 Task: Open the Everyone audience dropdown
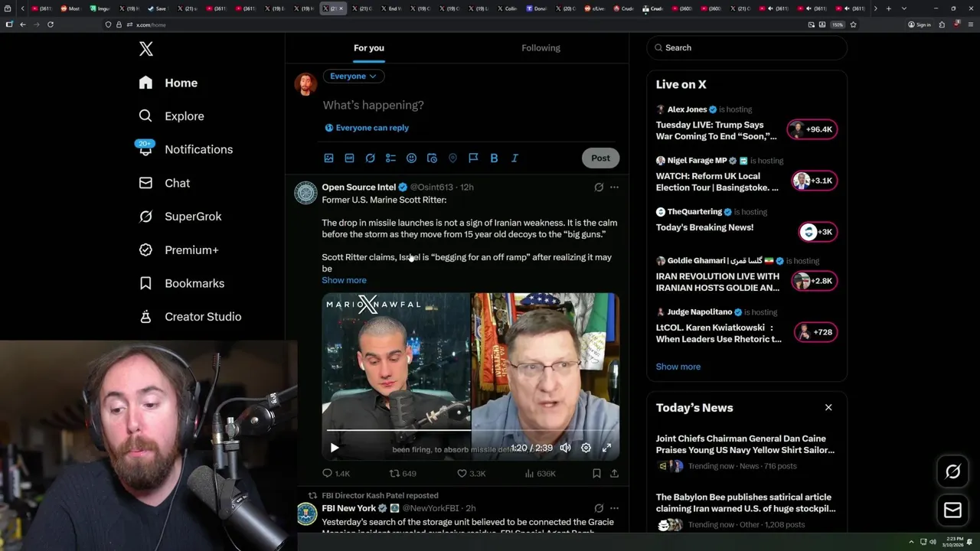pos(354,76)
